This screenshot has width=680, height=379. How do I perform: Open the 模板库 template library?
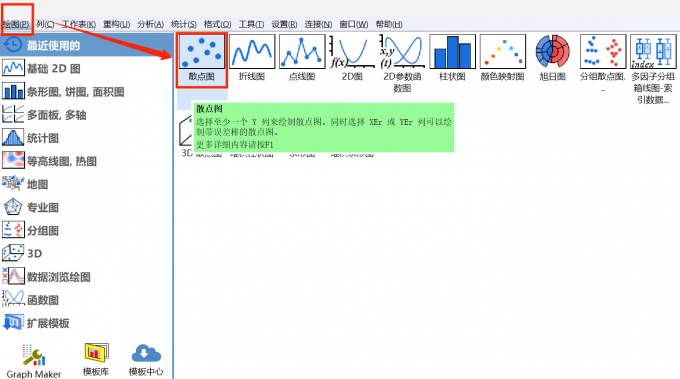(x=96, y=359)
